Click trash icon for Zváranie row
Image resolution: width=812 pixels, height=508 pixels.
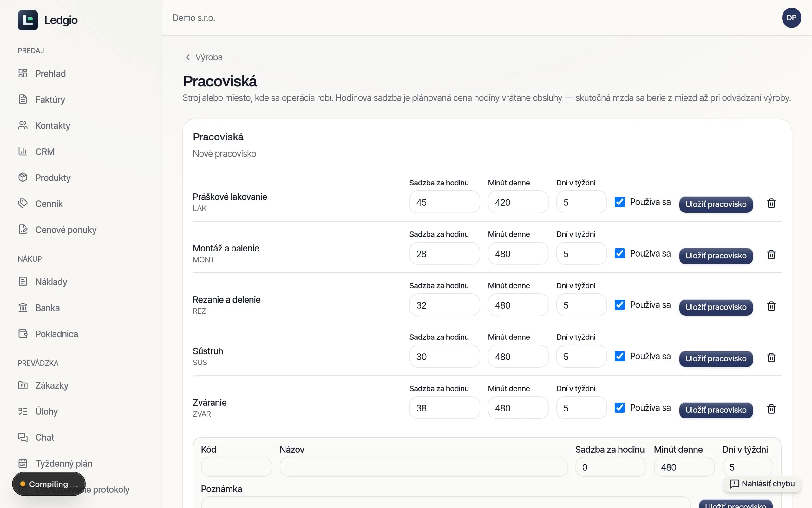[771, 409]
